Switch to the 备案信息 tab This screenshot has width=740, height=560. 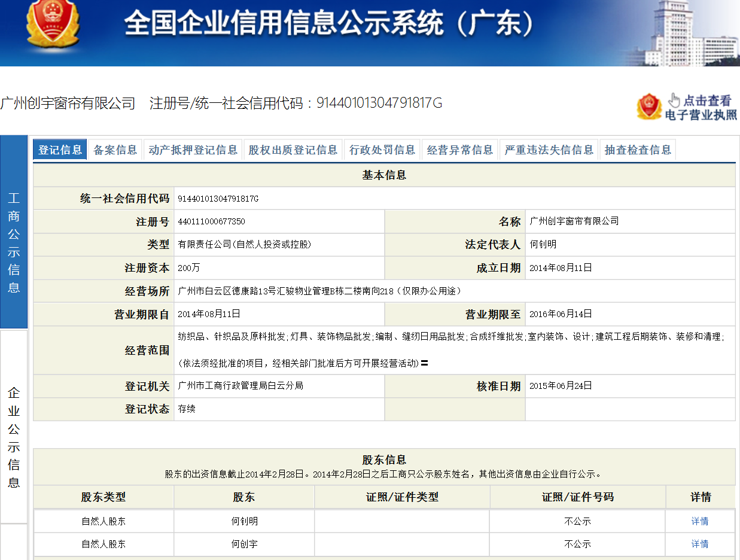coord(115,150)
